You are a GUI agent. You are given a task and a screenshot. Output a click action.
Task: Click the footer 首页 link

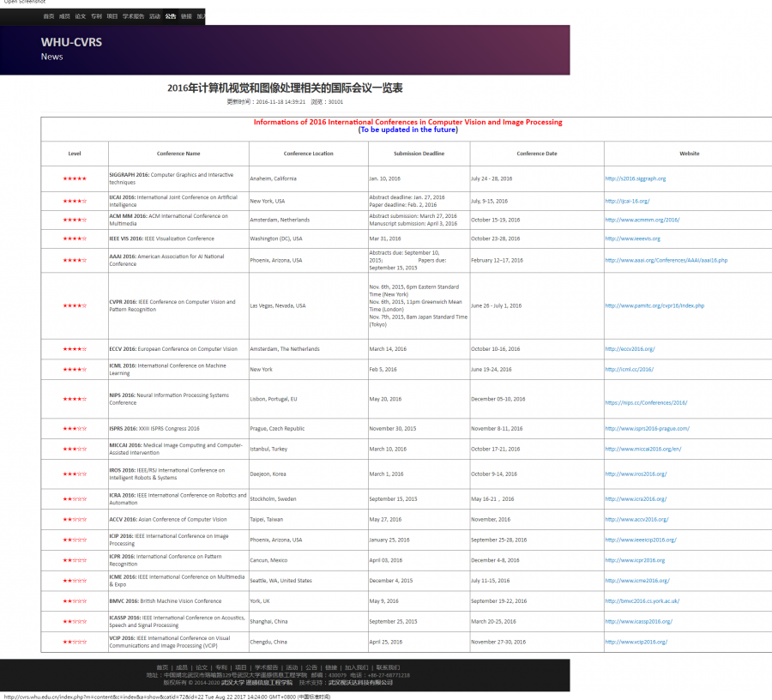[162, 667]
